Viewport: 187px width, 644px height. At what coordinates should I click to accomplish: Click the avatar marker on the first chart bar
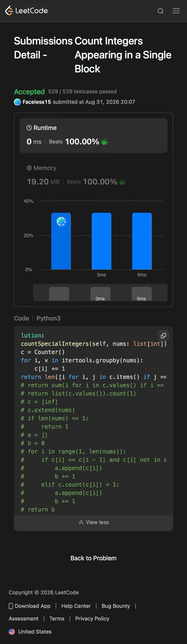pyautogui.click(x=61, y=221)
